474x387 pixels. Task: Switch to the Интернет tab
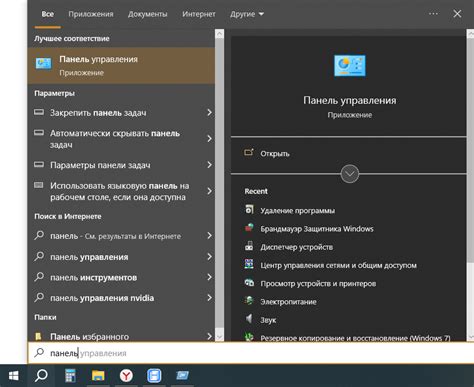click(199, 14)
